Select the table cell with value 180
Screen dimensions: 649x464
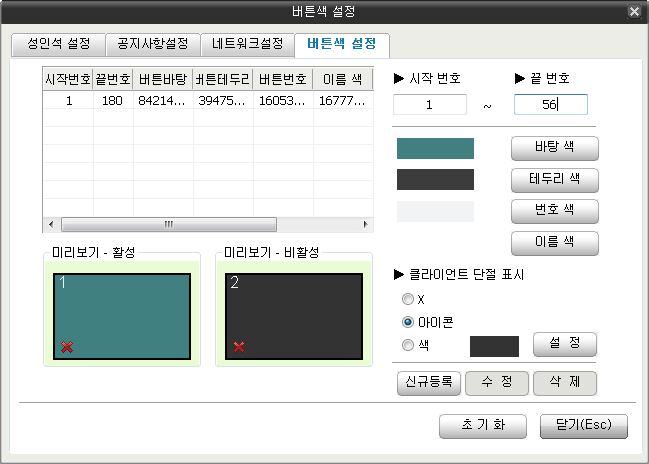pyautogui.click(x=113, y=101)
